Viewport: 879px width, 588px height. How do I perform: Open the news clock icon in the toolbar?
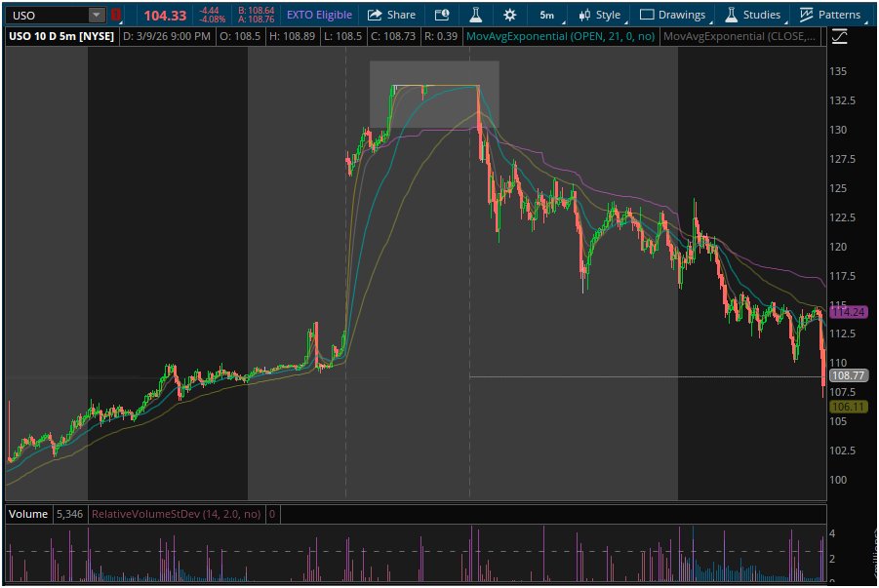pyautogui.click(x=442, y=16)
